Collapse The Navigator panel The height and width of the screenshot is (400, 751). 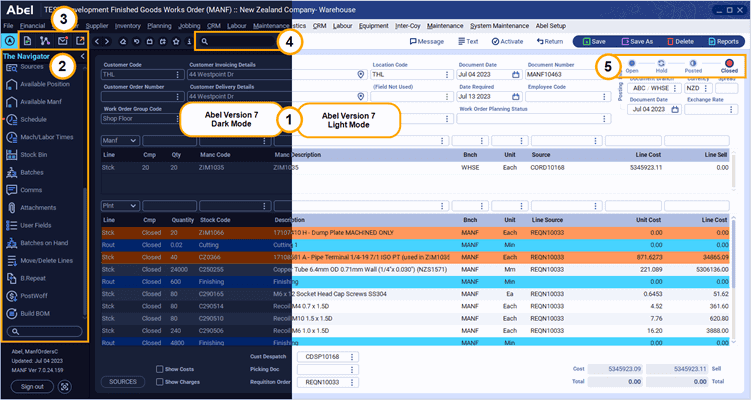click(83, 56)
